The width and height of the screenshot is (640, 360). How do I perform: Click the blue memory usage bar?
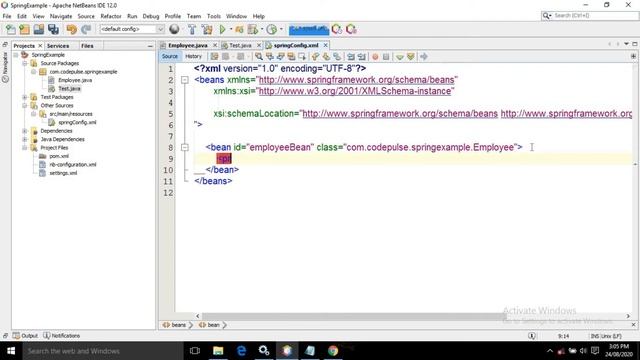309,29
